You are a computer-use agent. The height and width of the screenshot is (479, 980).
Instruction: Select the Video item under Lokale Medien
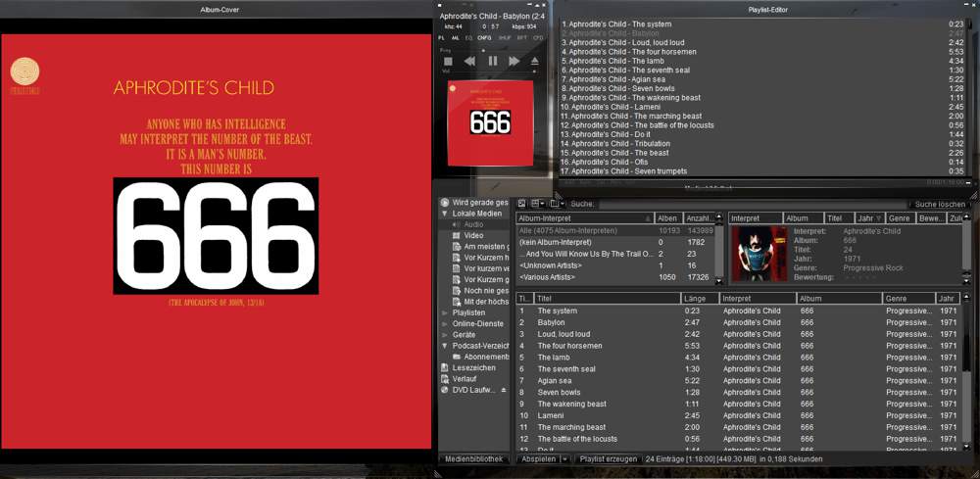tap(473, 235)
